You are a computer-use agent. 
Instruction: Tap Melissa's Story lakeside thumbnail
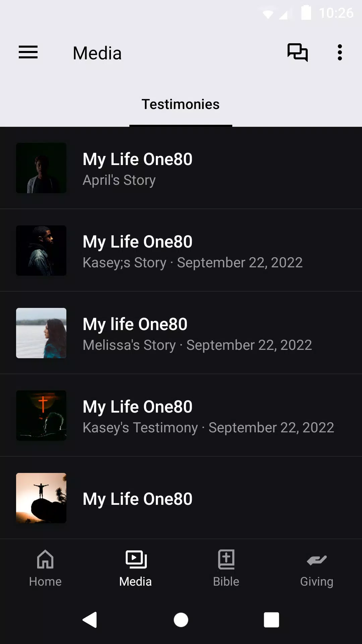(x=41, y=333)
